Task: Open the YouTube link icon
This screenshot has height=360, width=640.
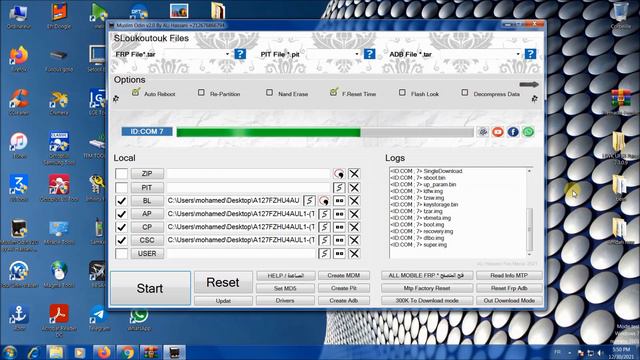Action: click(498, 132)
